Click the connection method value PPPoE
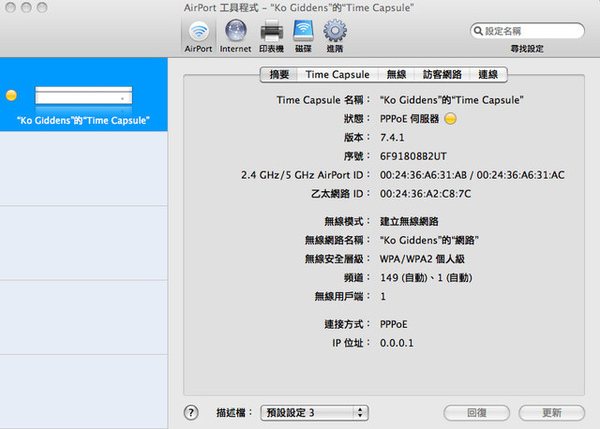The image size is (600, 429). point(393,324)
